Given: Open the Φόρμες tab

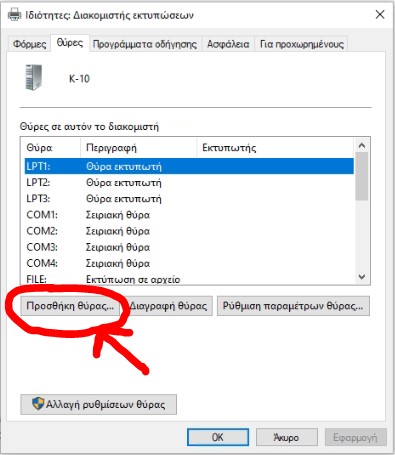Looking at the screenshot, I should tap(29, 44).
